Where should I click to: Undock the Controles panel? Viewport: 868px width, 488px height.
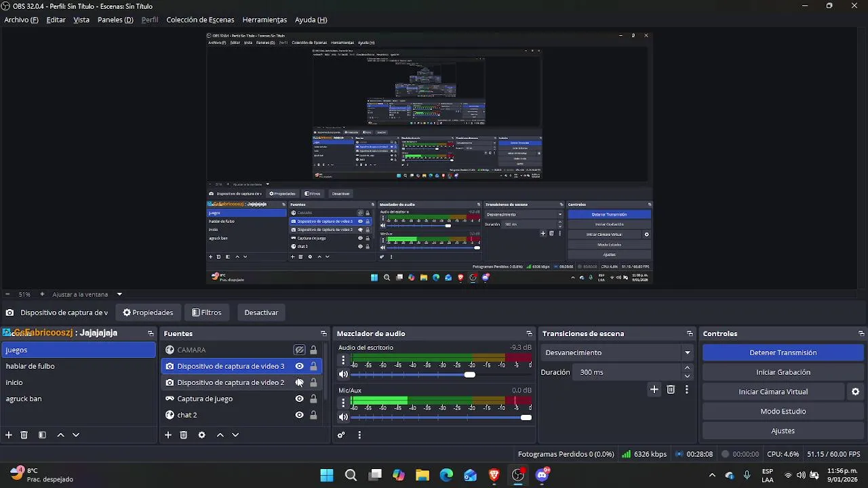(861, 333)
